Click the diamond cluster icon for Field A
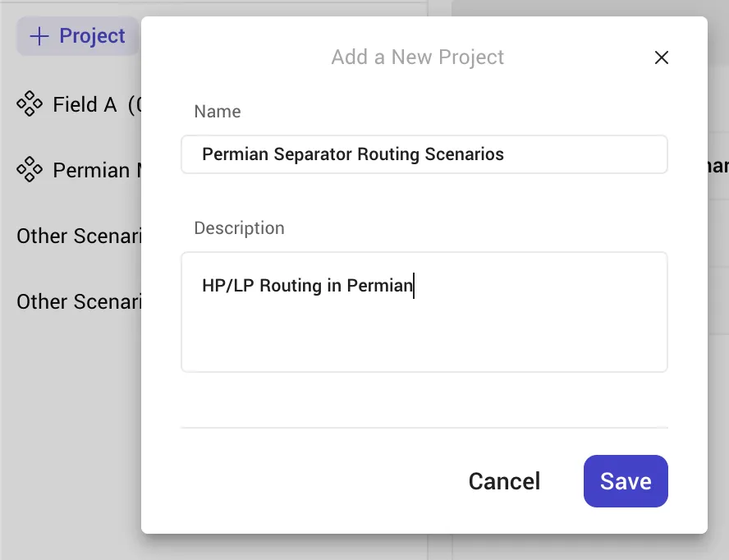Screen dimensions: 729x560 point(30,103)
